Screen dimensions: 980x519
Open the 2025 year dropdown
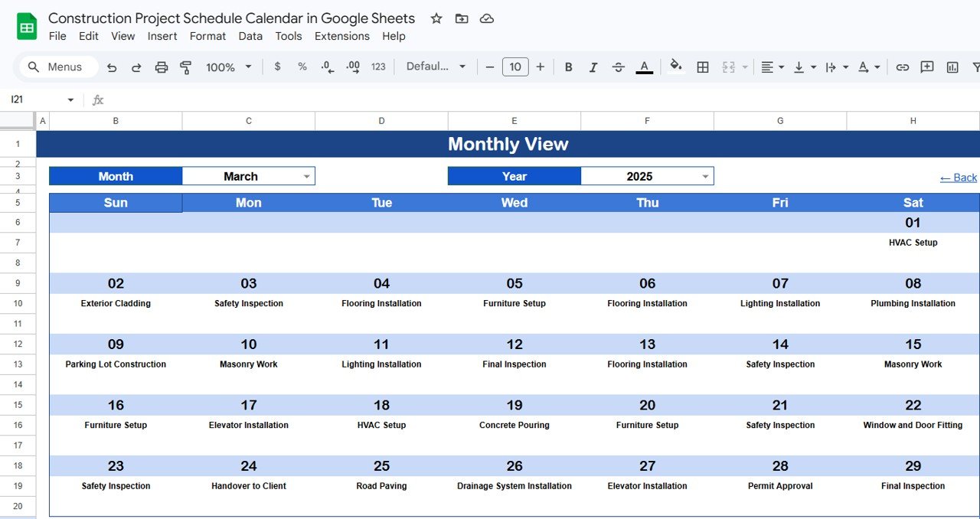(705, 175)
